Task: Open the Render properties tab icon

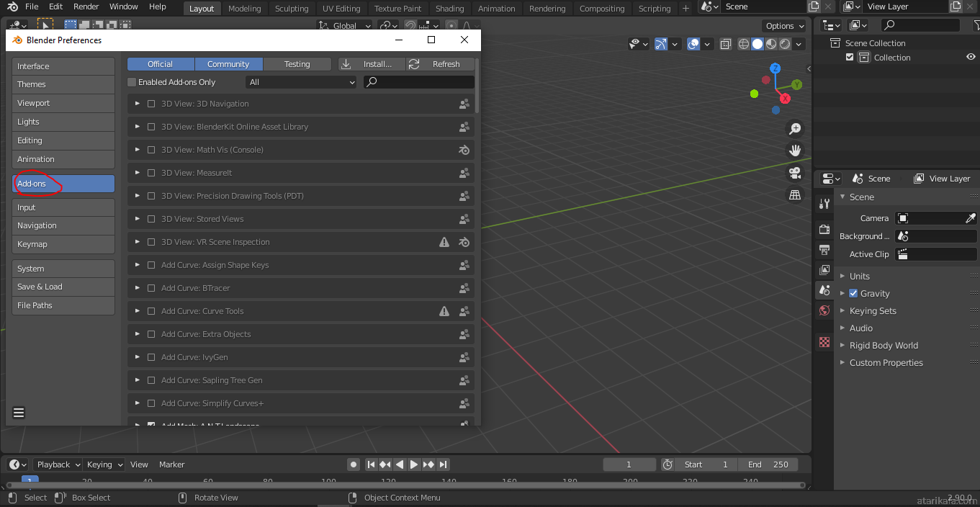Action: click(824, 230)
